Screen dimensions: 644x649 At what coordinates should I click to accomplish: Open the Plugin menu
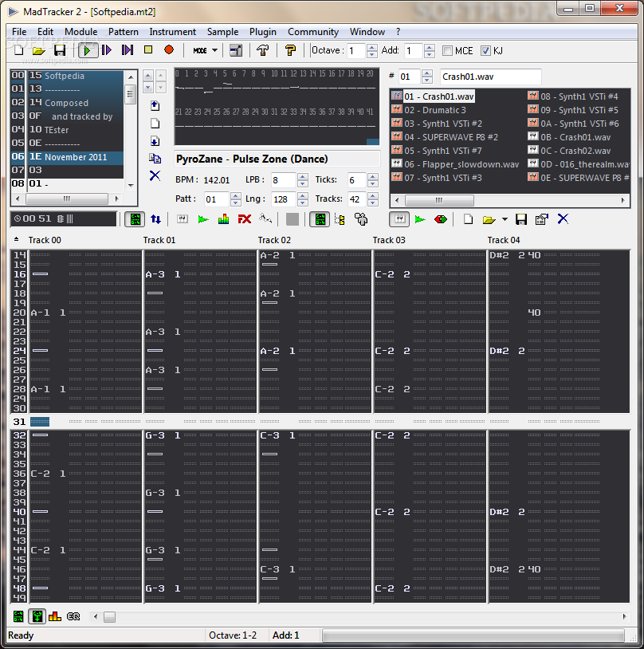pos(263,32)
